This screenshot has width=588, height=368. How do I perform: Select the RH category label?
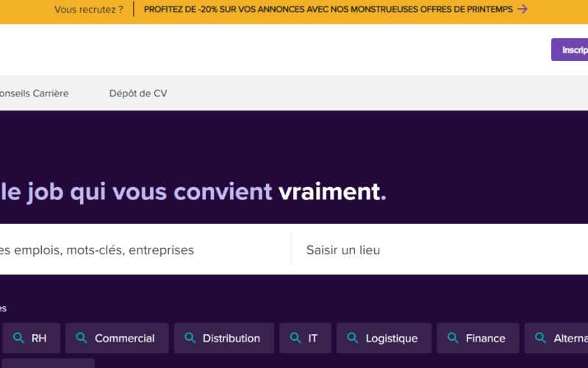point(38,339)
